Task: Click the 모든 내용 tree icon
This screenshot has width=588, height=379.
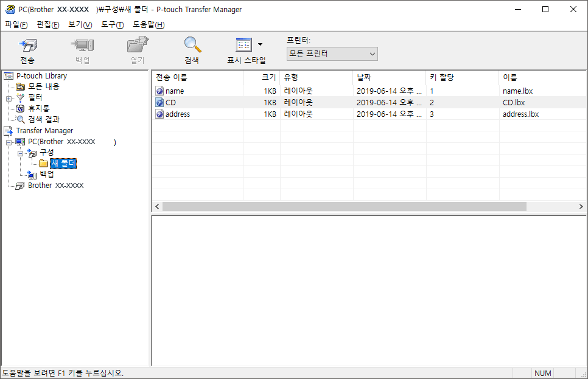Action: pyautogui.click(x=20, y=87)
